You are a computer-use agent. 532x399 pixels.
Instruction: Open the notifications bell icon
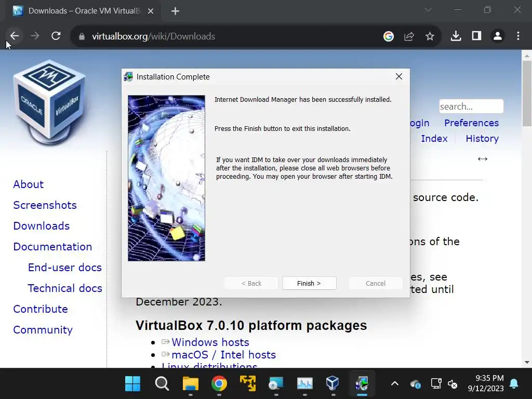pyautogui.click(x=514, y=383)
